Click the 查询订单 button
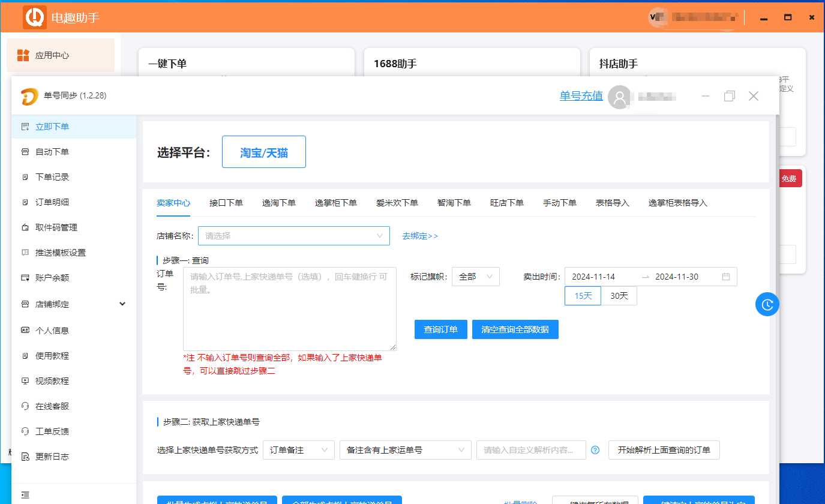825x504 pixels. tap(441, 329)
